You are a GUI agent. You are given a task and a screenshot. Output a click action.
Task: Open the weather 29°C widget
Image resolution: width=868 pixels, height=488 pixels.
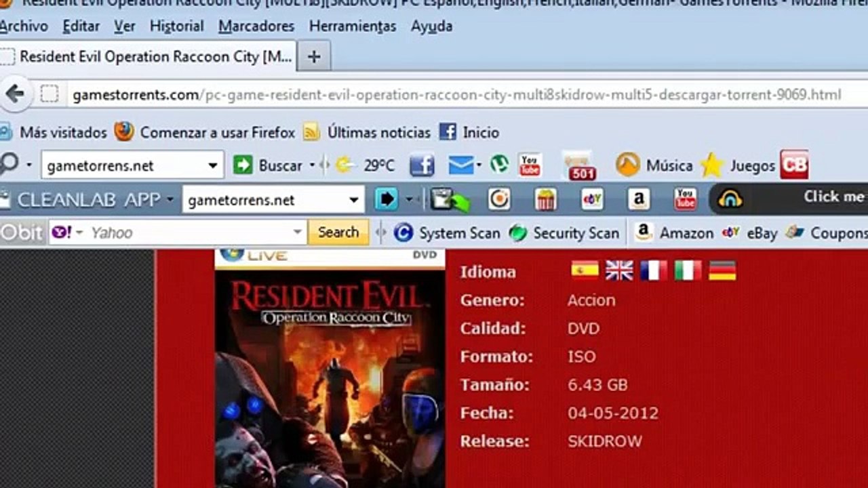point(366,165)
